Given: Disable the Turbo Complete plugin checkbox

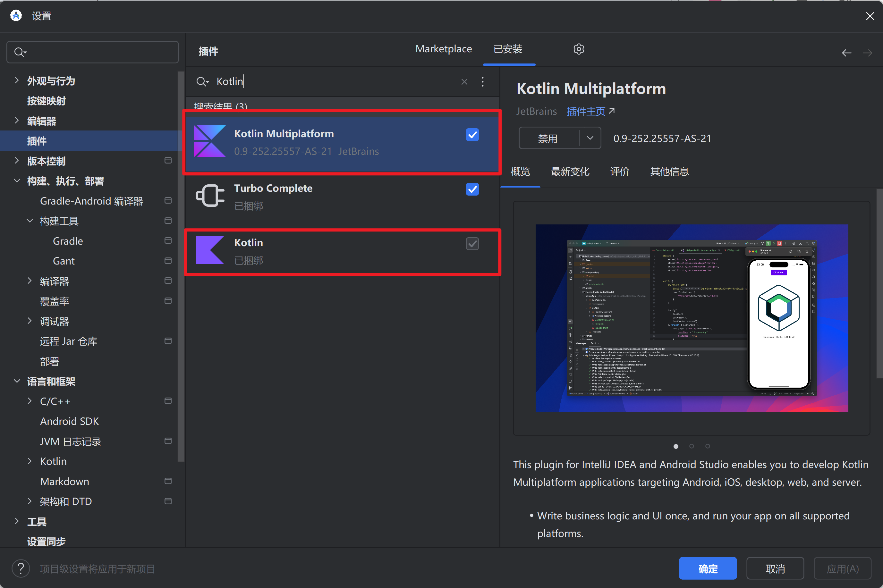Looking at the screenshot, I should [x=472, y=189].
